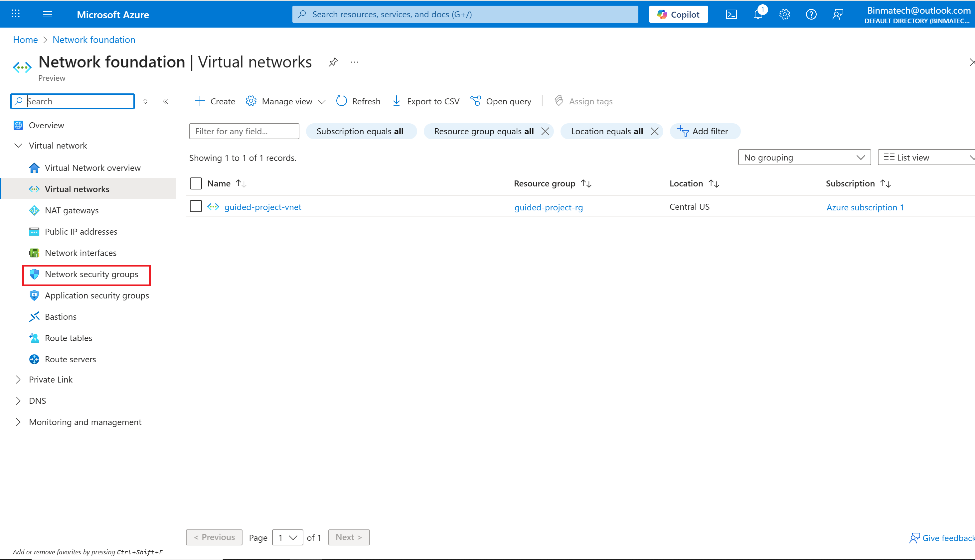Open guided-project-rg resource group
975x560 pixels.
click(549, 207)
